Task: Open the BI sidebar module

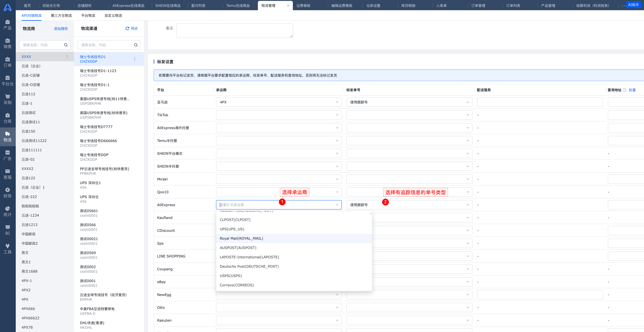Action: tap(7, 230)
